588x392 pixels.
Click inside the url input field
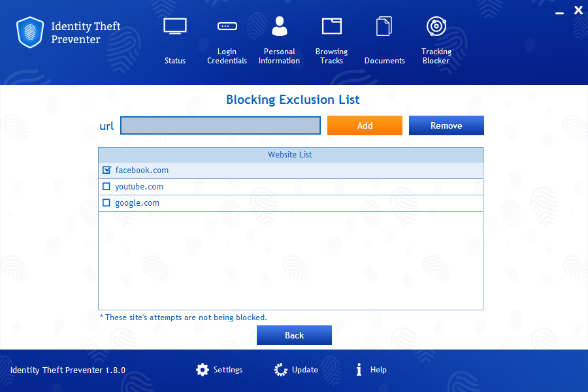(220, 125)
